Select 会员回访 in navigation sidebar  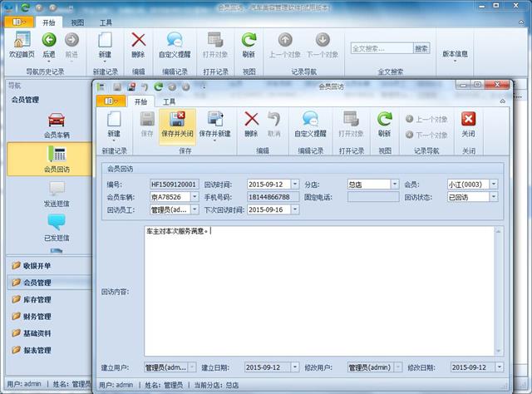49,159
